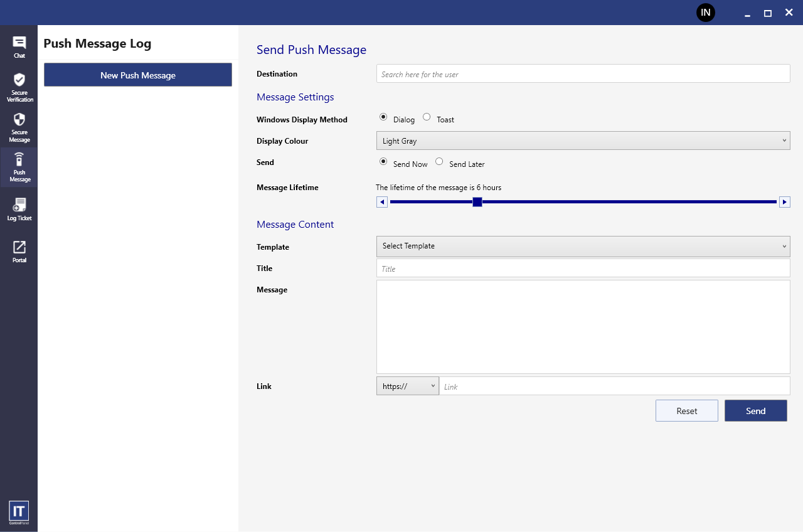The height and width of the screenshot is (532, 803).
Task: Click the message lifetime slider handle
Action: [x=477, y=202]
